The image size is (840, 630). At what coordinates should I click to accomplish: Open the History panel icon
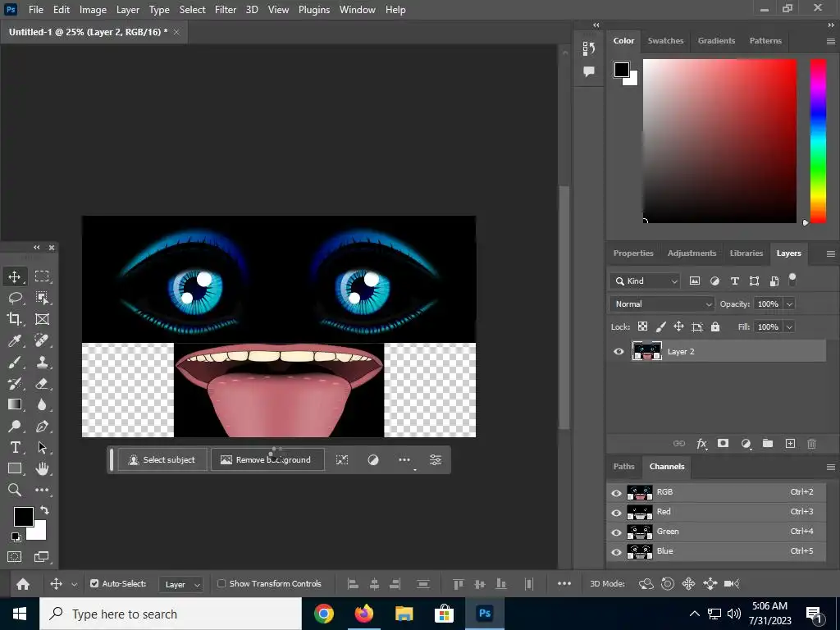589,48
